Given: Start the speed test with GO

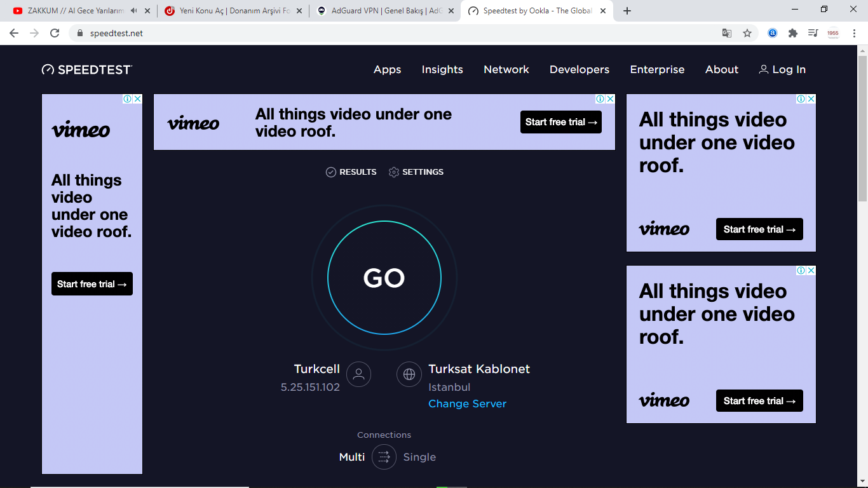Looking at the screenshot, I should (x=384, y=278).
